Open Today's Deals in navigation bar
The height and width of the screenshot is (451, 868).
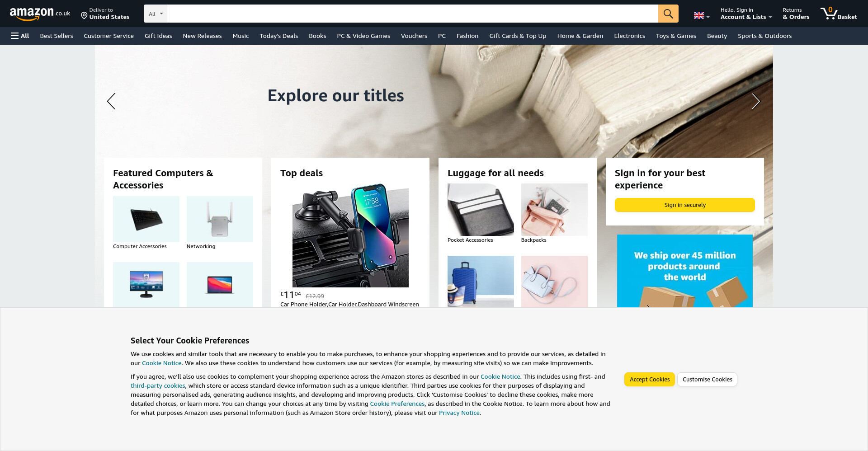click(x=278, y=36)
